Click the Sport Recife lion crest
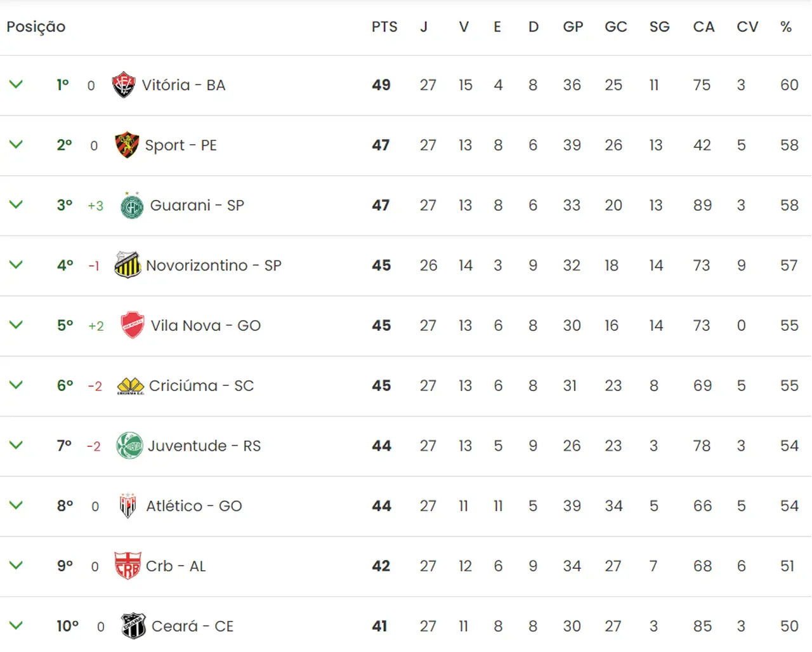Viewport: 812px width, 652px height. point(127,145)
